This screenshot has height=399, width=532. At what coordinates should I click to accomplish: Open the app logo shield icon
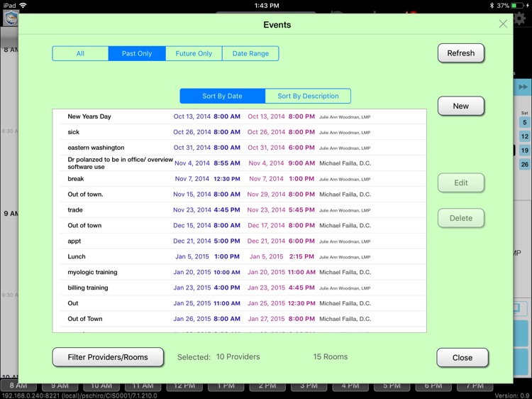pos(10,18)
